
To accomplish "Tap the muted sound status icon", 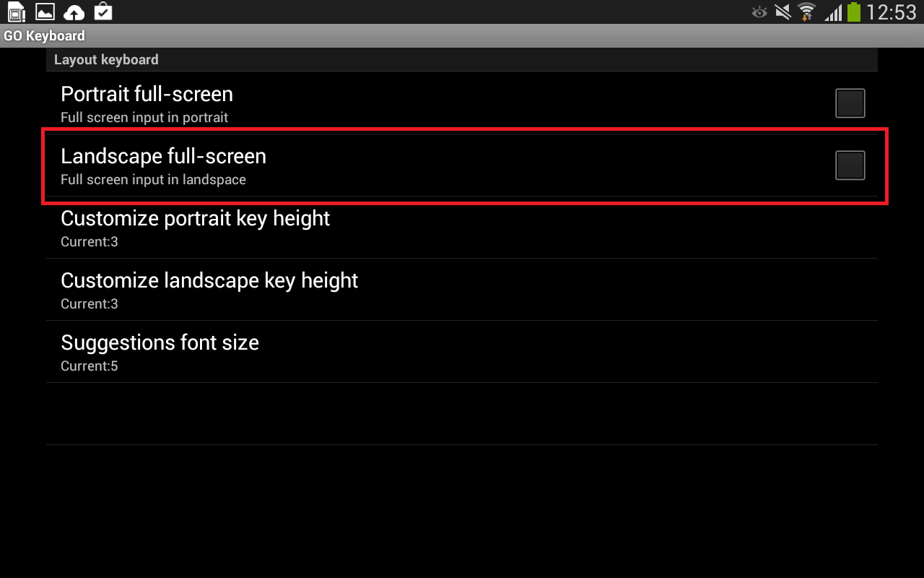I will [783, 12].
